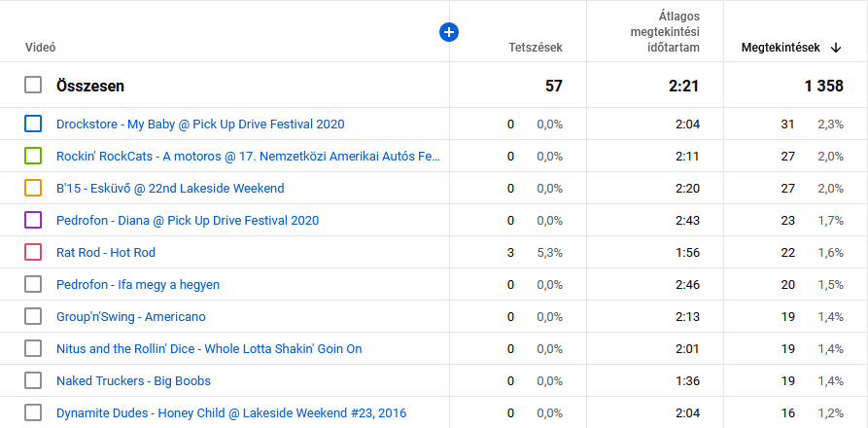Viewport: 868px width, 428px height.
Task: Click the Videó column header
Action: tap(40, 48)
